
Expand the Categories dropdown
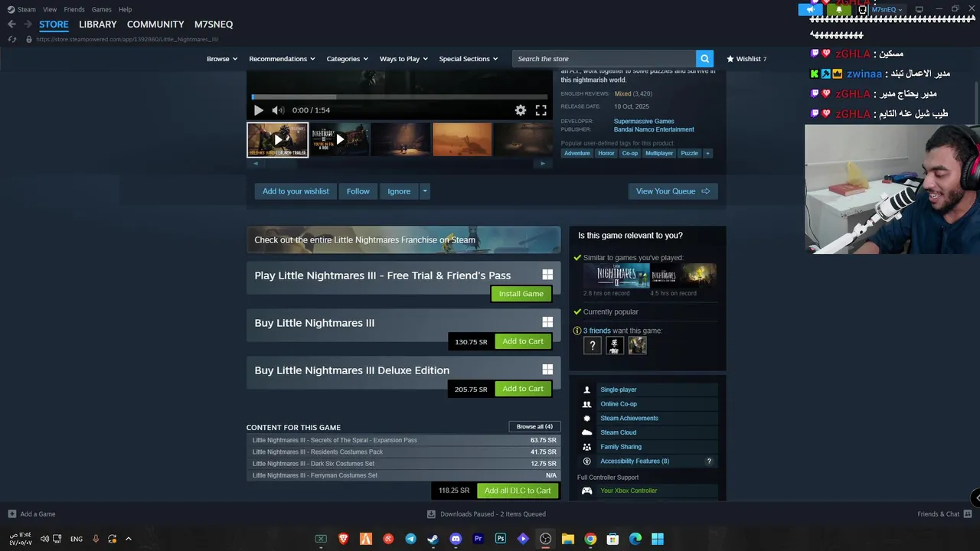point(348,59)
